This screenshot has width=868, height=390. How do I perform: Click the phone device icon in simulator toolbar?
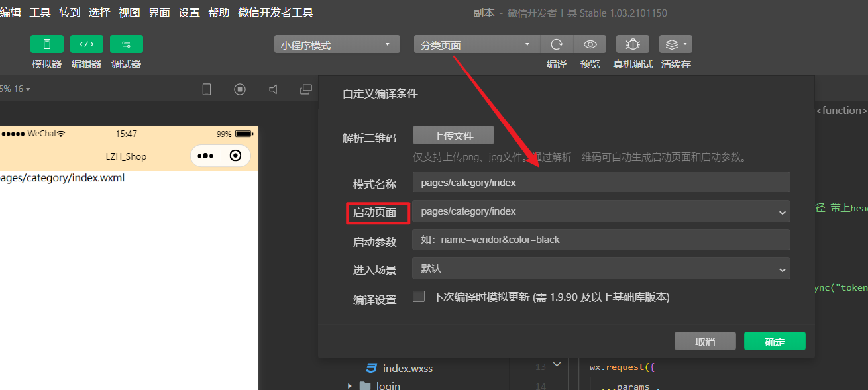coord(207,89)
